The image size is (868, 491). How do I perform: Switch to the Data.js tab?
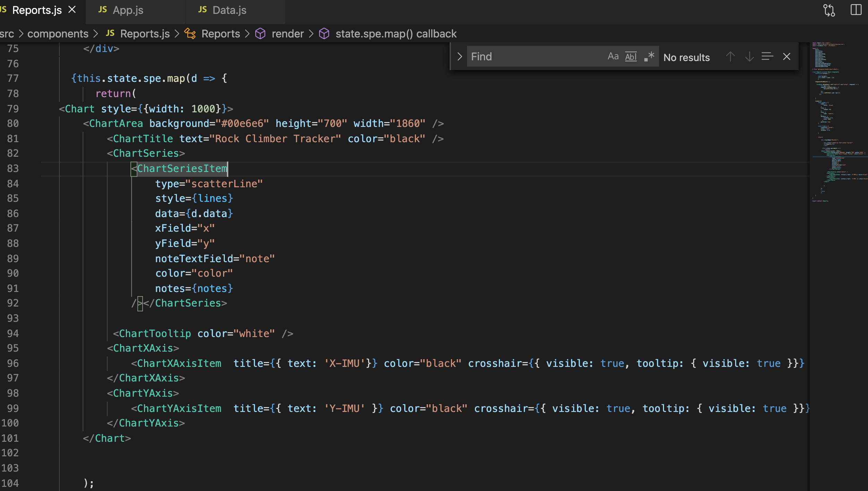pyautogui.click(x=229, y=10)
